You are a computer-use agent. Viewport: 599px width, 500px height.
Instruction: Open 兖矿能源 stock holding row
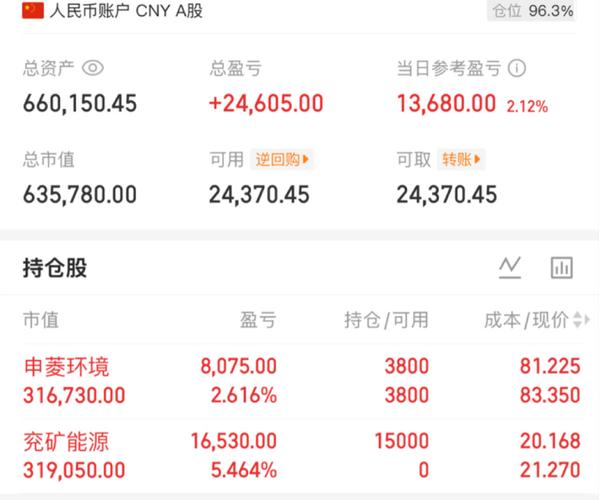tap(302, 455)
